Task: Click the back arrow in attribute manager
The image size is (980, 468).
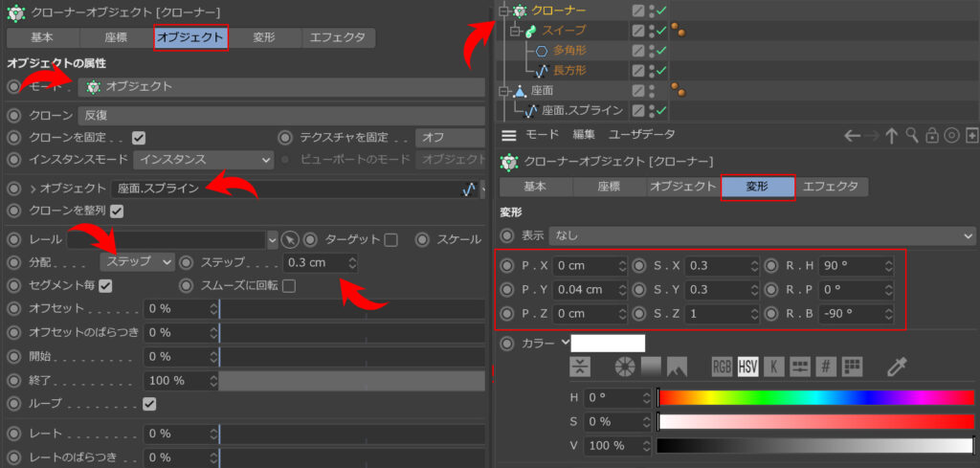Action: pos(853,136)
